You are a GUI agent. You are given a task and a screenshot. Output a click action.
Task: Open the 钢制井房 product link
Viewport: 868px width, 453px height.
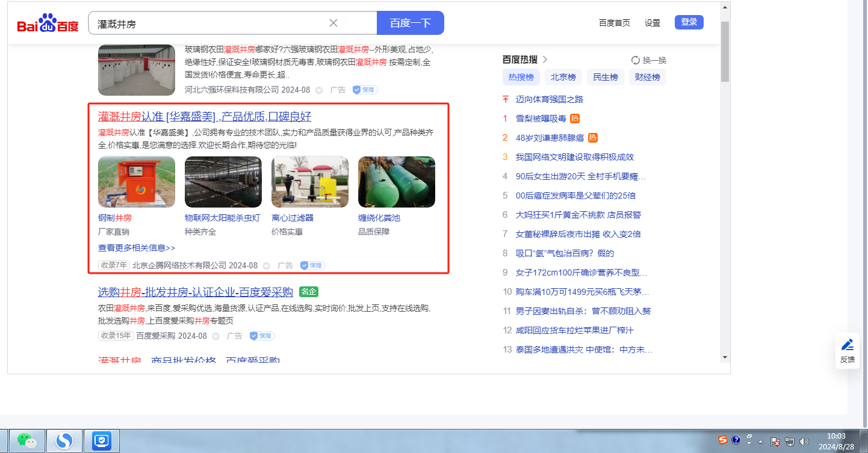tap(115, 218)
